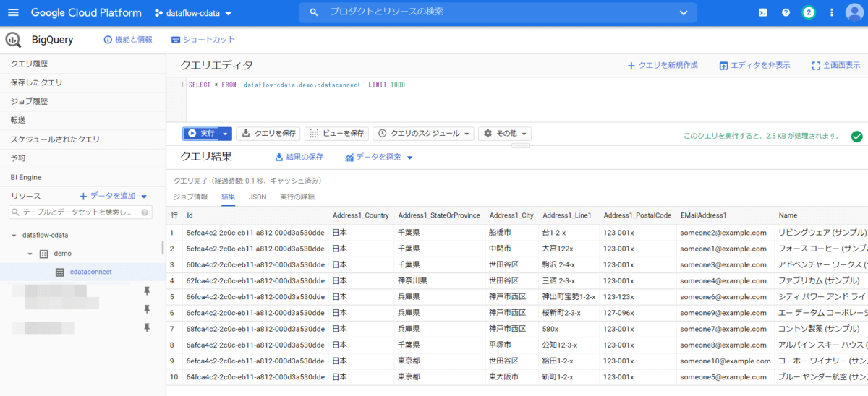This screenshot has width=868, height=396.
Task: Select the 結果 results tab
Action: click(x=228, y=197)
